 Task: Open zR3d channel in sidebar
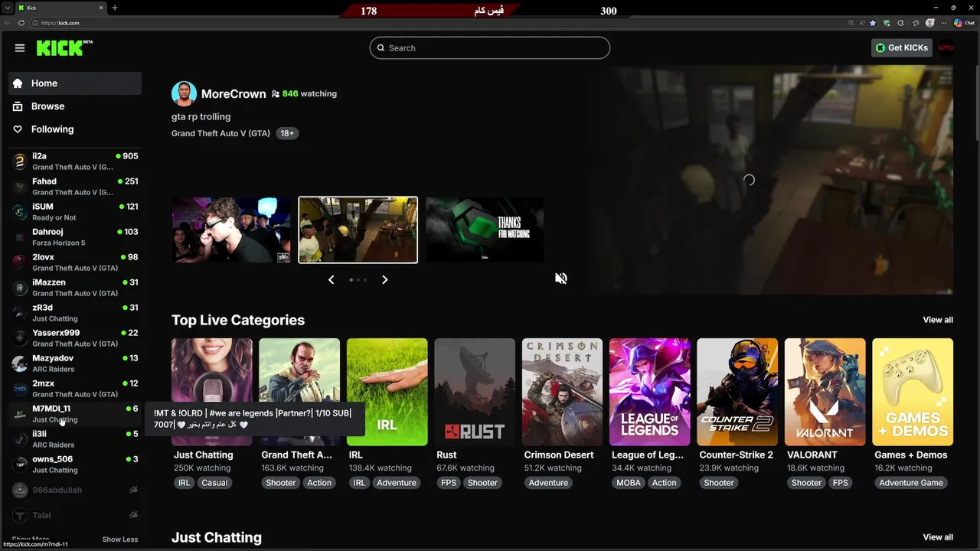[75, 312]
